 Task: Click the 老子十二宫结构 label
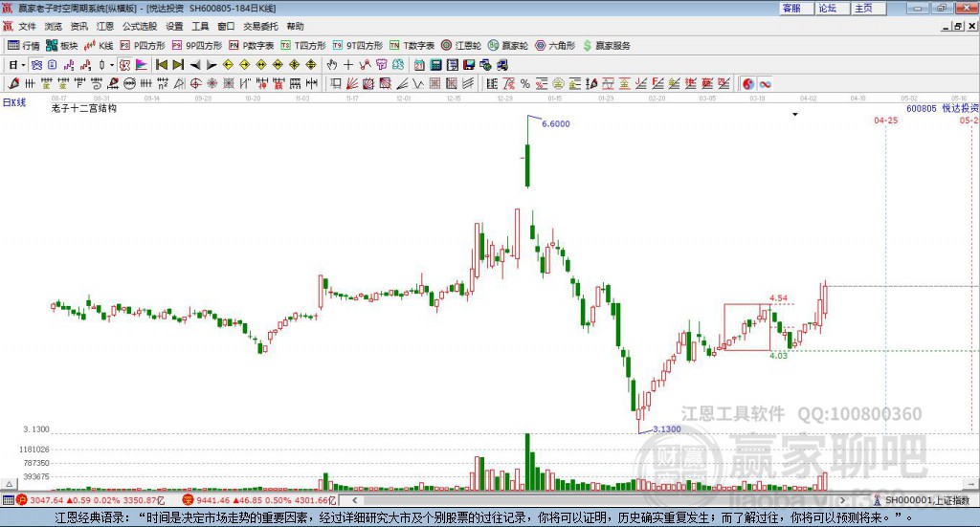tap(84, 108)
